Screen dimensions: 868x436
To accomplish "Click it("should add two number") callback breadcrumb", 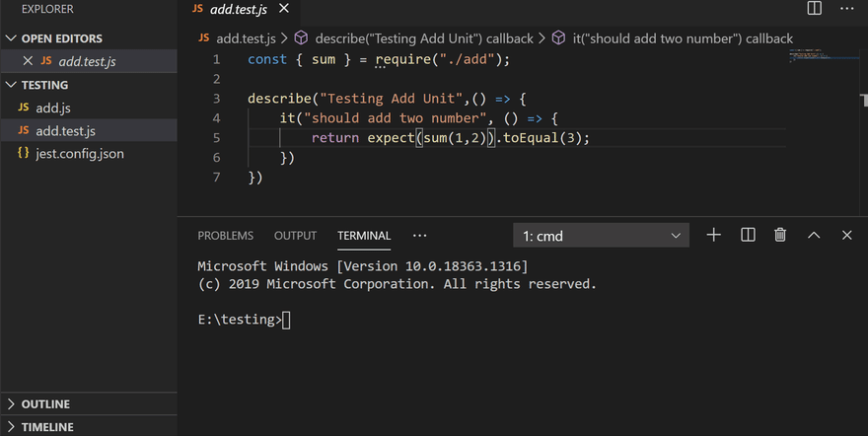I will (683, 38).
